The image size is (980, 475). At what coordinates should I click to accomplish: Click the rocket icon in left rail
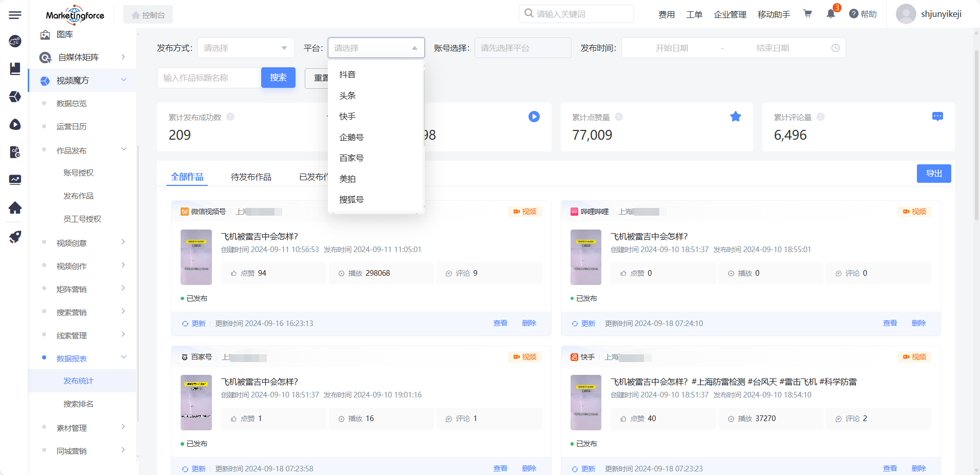pyautogui.click(x=15, y=237)
